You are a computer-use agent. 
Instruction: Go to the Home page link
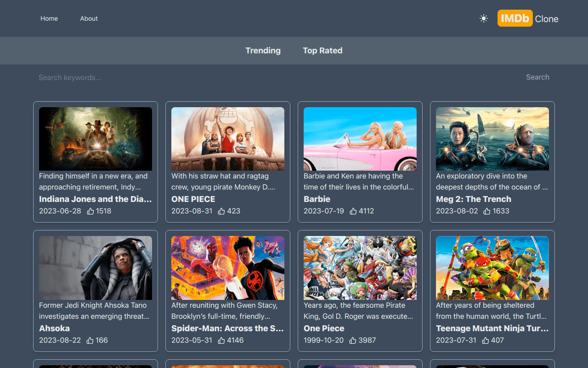(49, 18)
